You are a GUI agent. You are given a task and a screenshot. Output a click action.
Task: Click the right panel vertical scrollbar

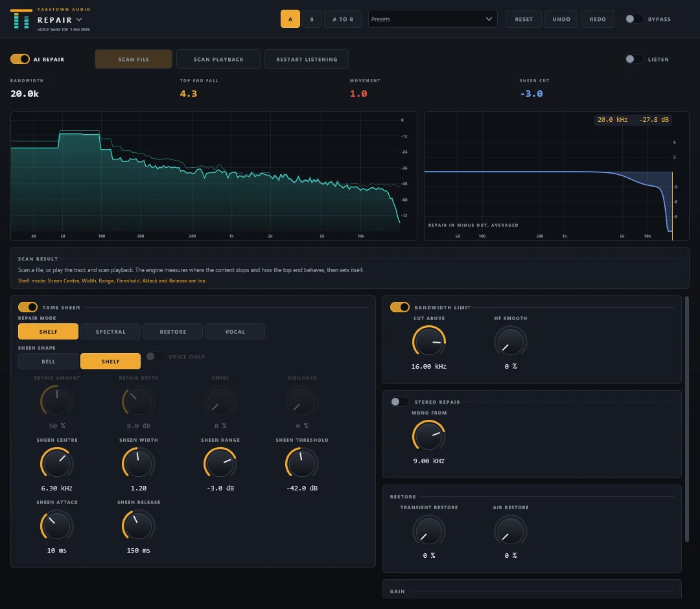coord(686,419)
